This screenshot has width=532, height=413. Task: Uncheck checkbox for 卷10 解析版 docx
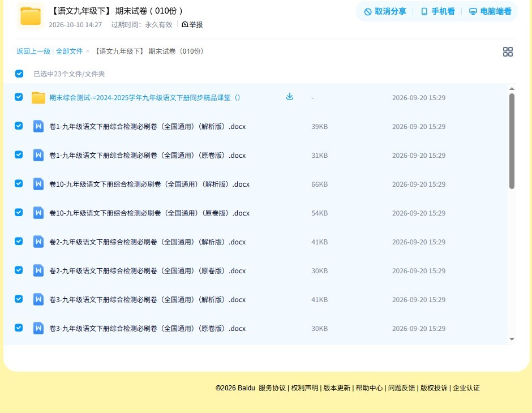tap(19, 183)
